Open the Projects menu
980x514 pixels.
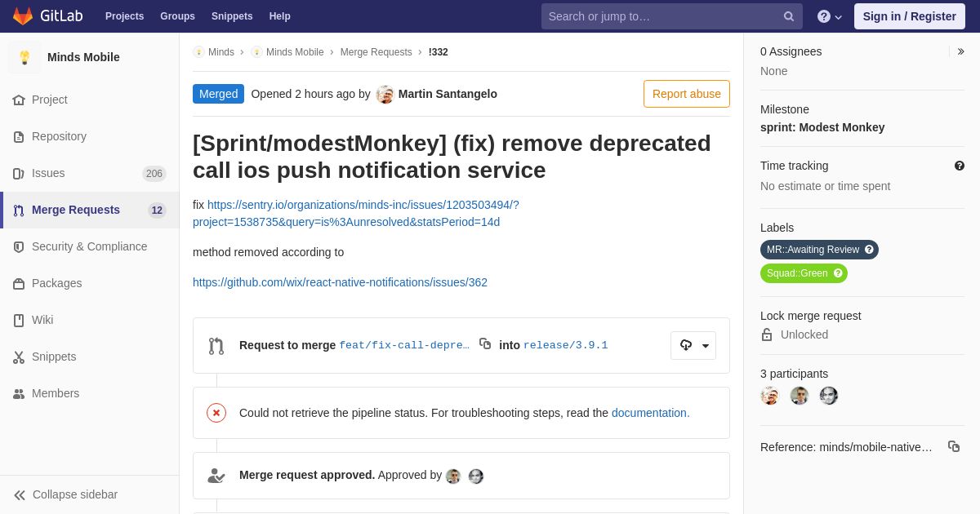pos(124,16)
